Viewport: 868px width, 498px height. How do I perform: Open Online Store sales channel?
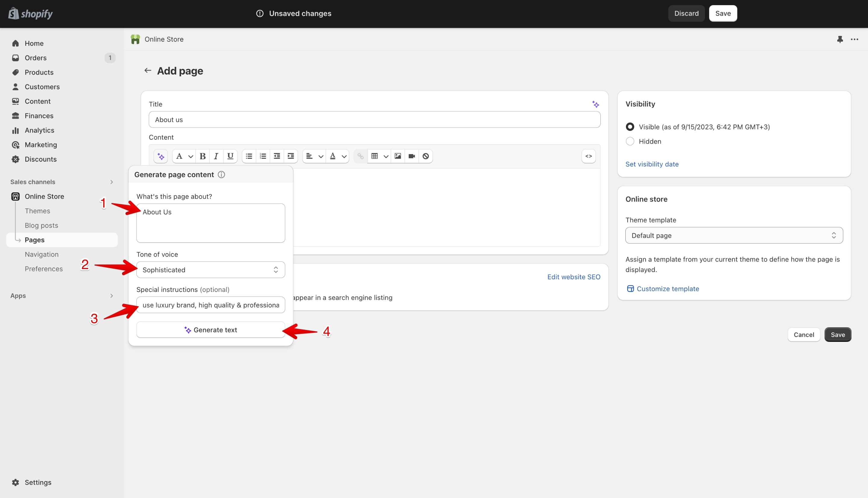(x=44, y=196)
